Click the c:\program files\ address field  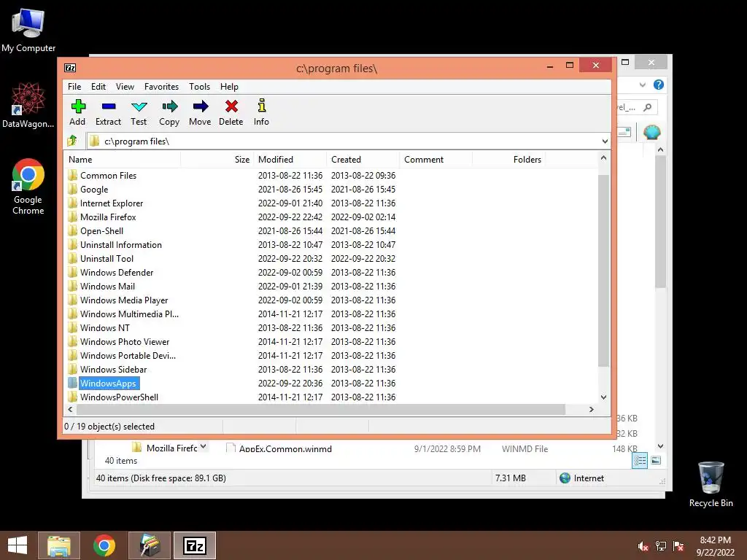pos(348,141)
